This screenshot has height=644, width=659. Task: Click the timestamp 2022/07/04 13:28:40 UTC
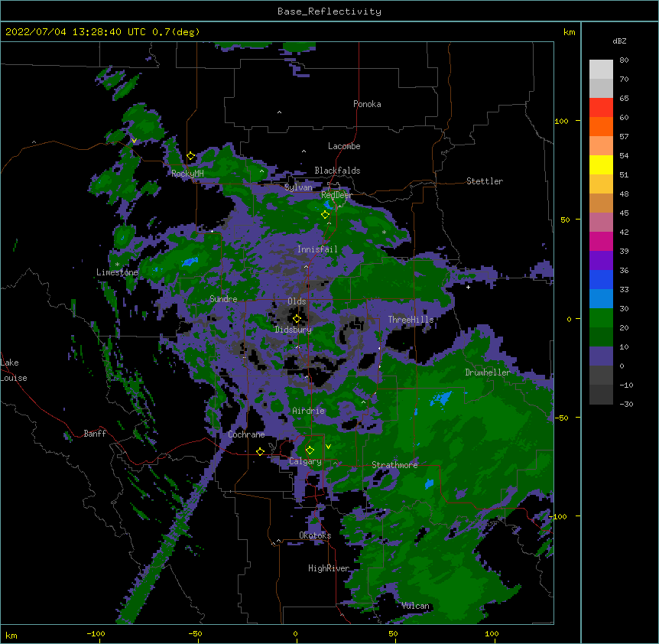[75, 32]
